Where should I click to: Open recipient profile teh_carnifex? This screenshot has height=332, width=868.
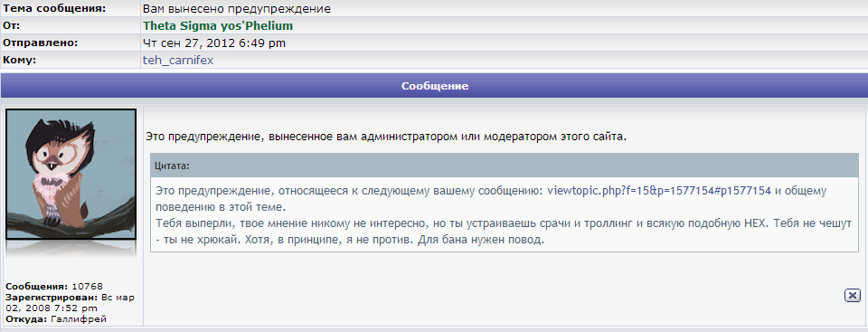(x=178, y=61)
